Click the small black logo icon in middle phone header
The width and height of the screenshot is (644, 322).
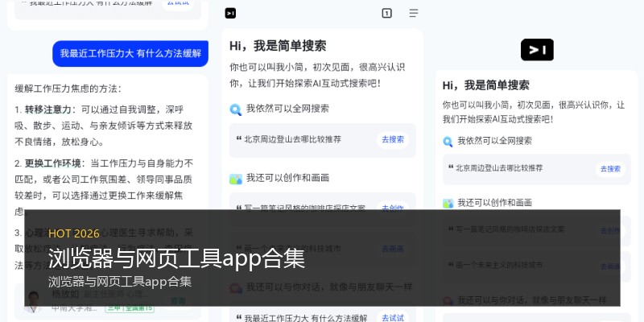click(230, 14)
